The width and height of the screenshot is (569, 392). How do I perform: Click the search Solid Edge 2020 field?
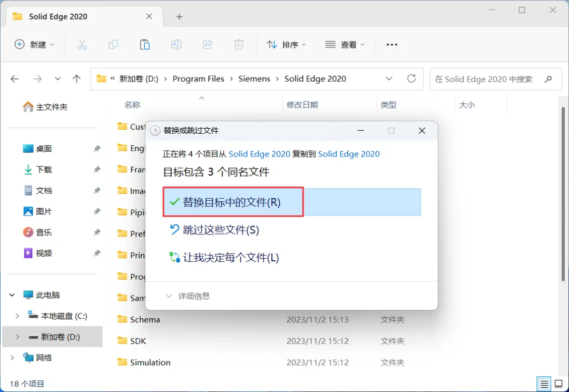tap(496, 79)
